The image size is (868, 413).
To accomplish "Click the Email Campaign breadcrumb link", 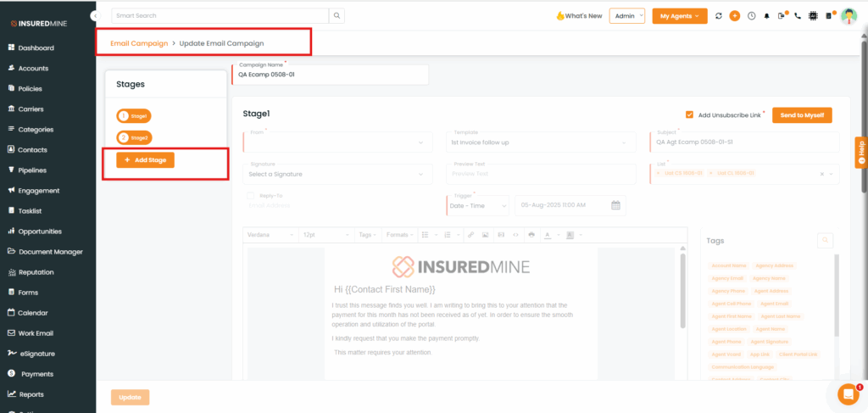I will click(x=139, y=43).
